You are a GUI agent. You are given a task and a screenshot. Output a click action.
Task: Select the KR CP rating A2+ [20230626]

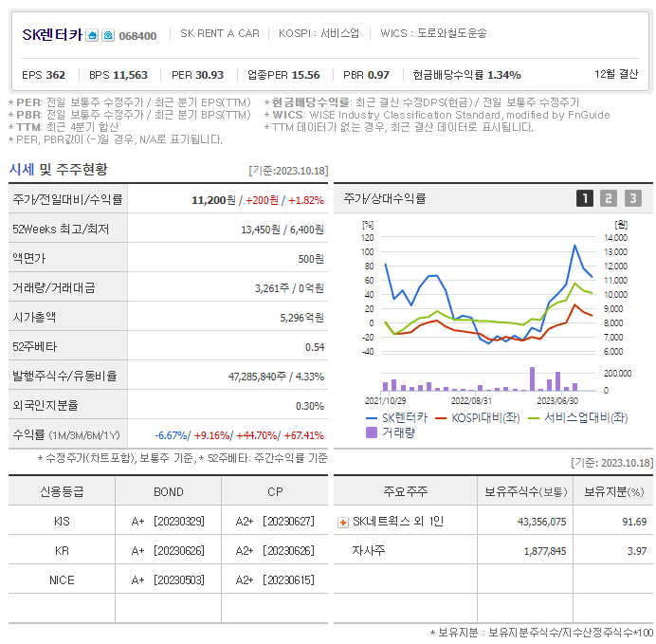[x=275, y=551]
